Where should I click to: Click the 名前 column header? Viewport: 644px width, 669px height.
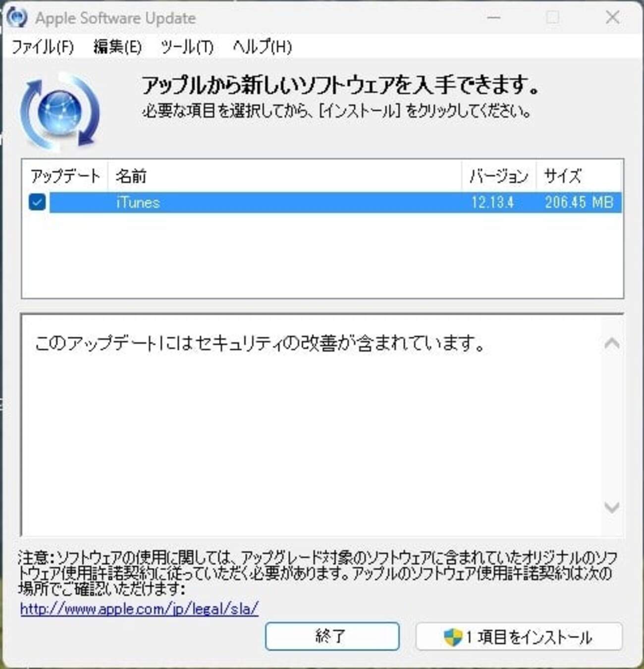pos(284,176)
